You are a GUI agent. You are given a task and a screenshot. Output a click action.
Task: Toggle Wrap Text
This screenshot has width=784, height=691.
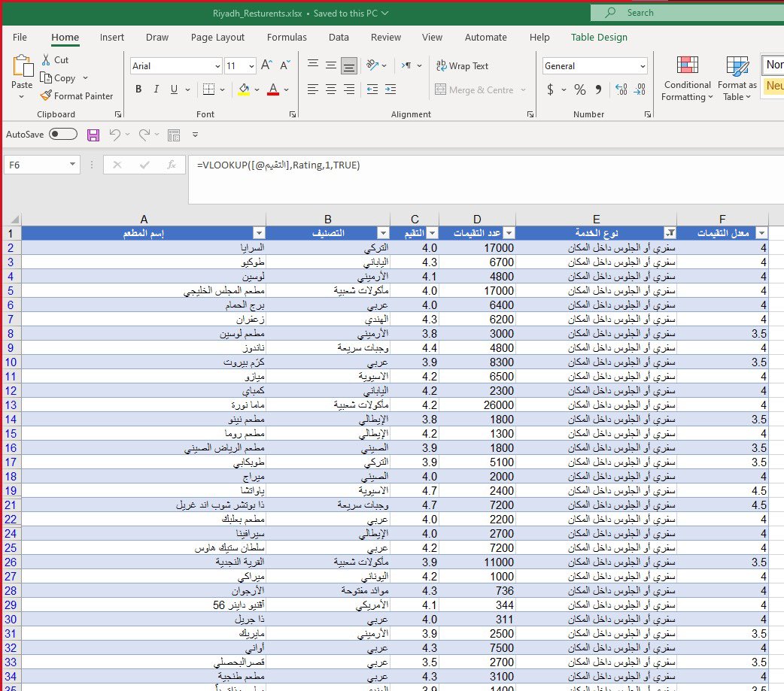[x=462, y=66]
